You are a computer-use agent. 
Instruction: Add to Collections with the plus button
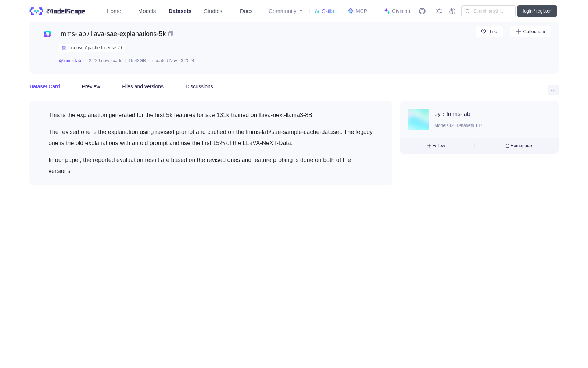(531, 32)
